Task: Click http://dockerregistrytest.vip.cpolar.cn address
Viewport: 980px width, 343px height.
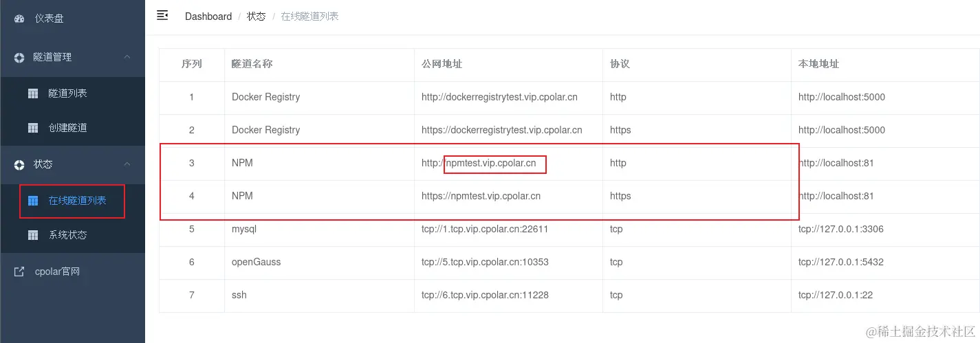Action: 499,97
